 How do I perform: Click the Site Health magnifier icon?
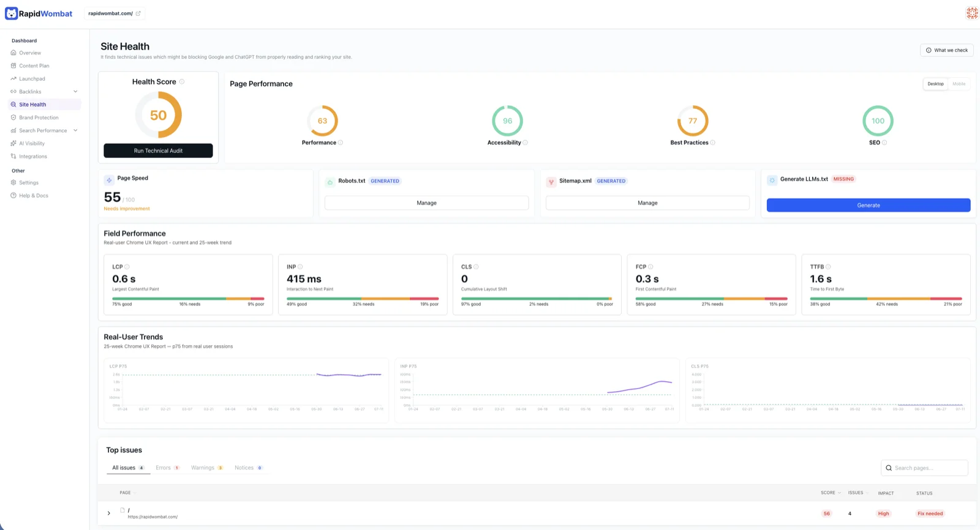(13, 105)
